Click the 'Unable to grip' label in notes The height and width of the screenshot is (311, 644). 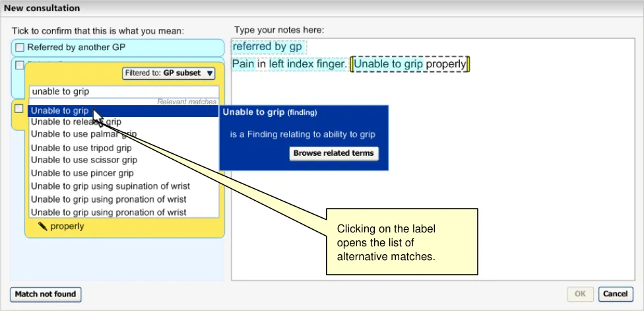coord(389,64)
